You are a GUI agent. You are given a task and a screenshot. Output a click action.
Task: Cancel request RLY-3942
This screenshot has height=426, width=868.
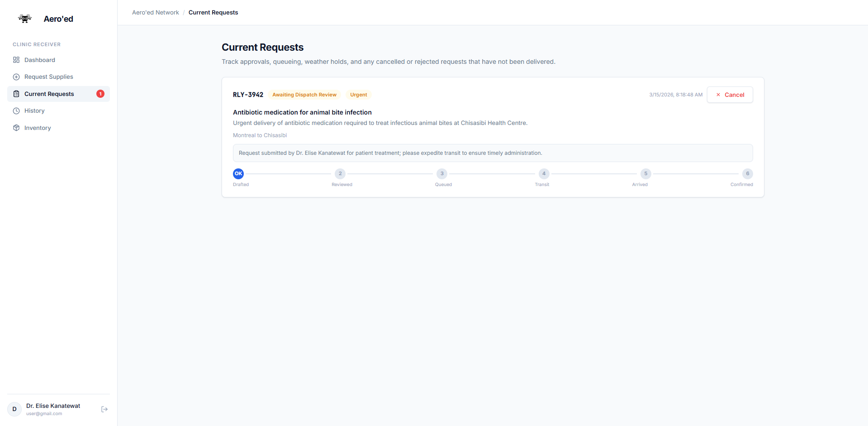730,95
